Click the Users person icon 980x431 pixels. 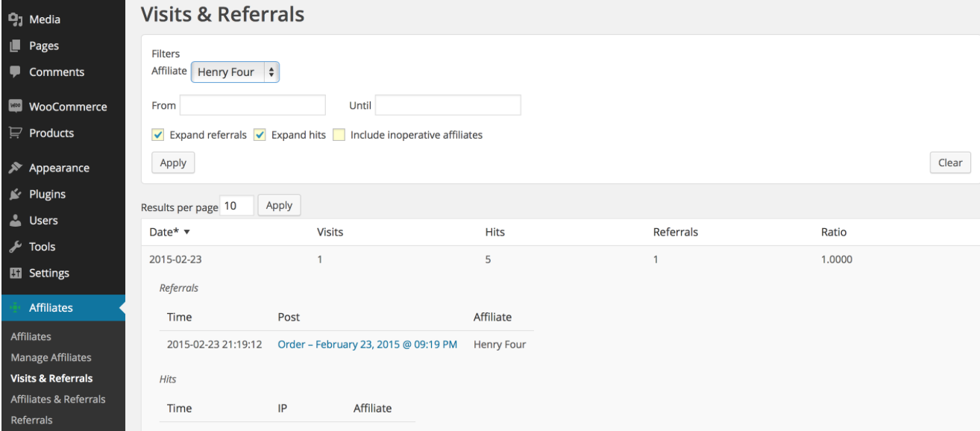click(15, 221)
